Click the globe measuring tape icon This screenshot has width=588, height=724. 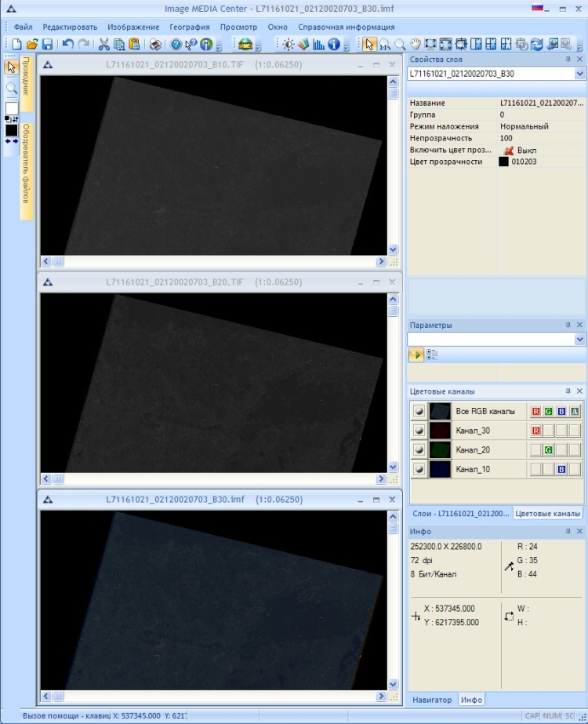pos(245,45)
